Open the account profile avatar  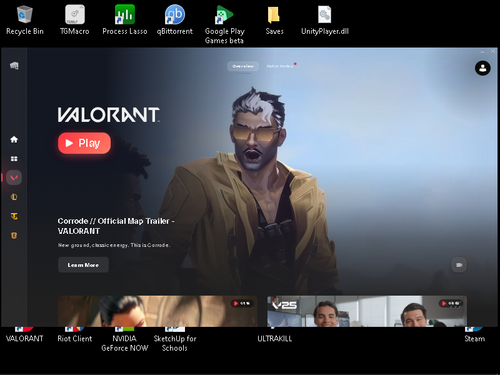coord(482,68)
